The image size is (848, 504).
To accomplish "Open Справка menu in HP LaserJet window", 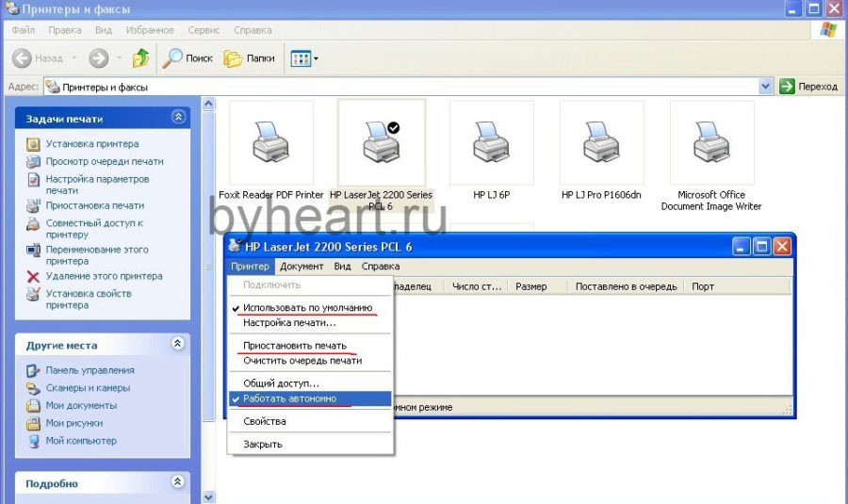I will [x=381, y=266].
